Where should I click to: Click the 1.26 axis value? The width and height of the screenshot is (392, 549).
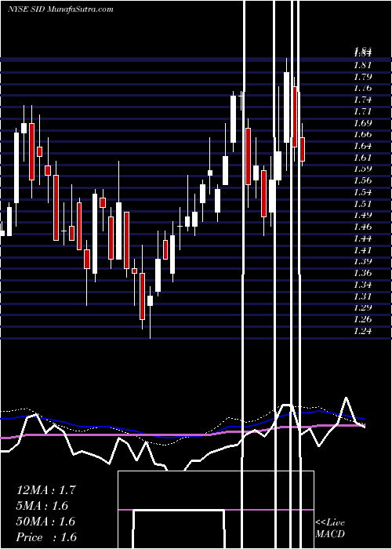362,319
